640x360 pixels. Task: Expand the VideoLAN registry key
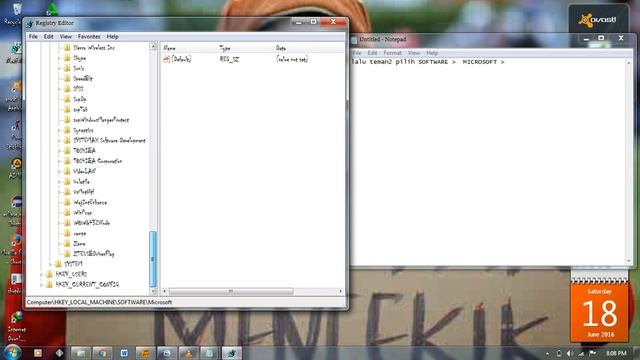pos(59,171)
